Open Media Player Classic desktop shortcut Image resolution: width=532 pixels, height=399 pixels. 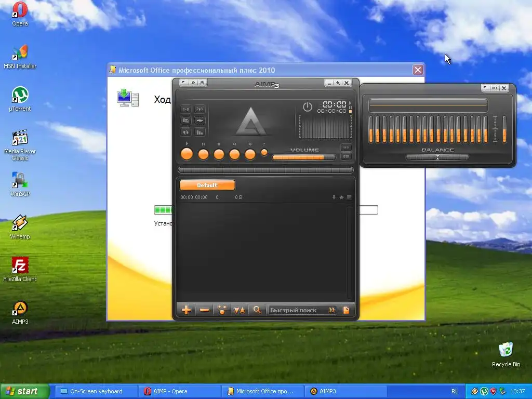[x=20, y=145]
